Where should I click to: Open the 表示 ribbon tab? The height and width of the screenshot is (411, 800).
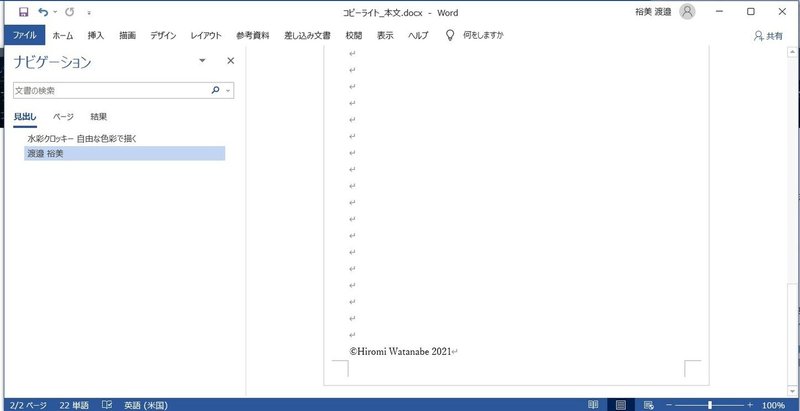[385, 35]
